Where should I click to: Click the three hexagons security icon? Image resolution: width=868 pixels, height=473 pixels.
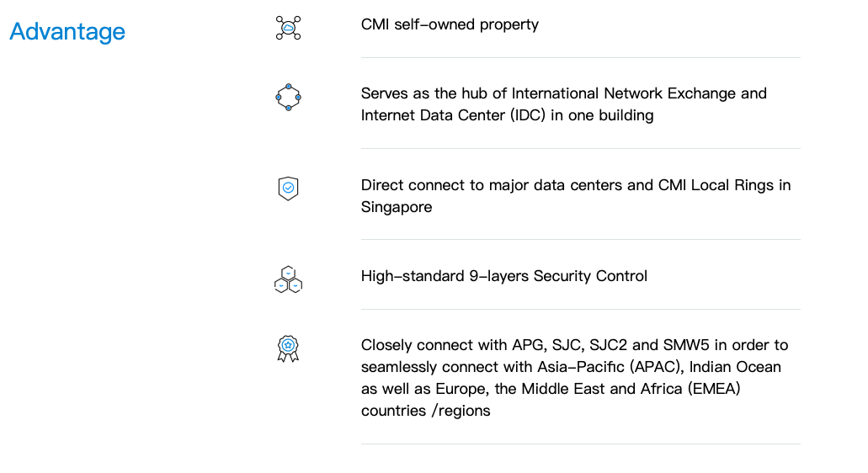[288, 279]
